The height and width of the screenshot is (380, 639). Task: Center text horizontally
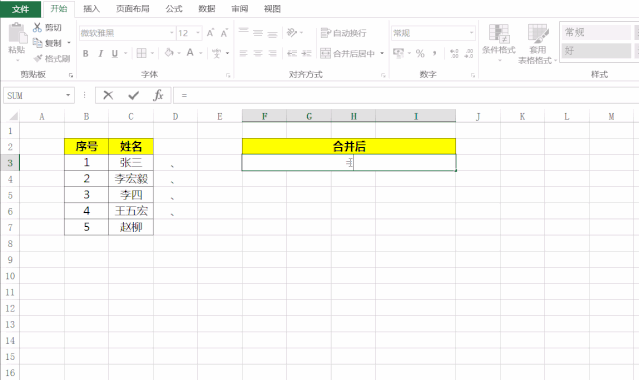tap(258, 53)
